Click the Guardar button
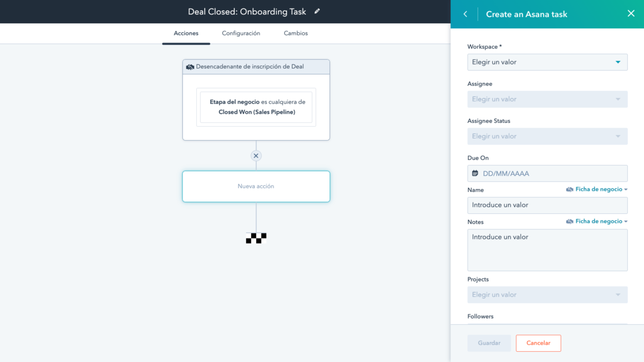The height and width of the screenshot is (362, 644). 489,343
